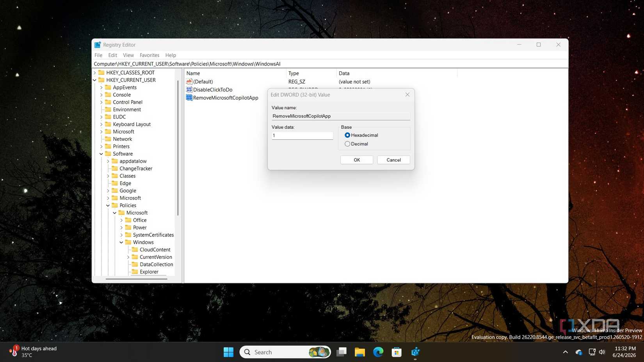Collapse the Software key
Viewport: 644px width, 362px height.
coord(101,154)
